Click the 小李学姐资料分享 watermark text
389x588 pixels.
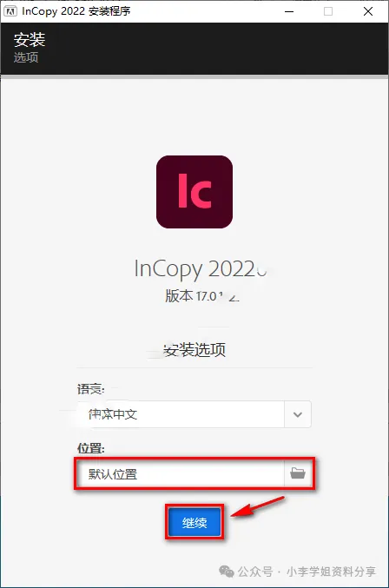tap(331, 571)
